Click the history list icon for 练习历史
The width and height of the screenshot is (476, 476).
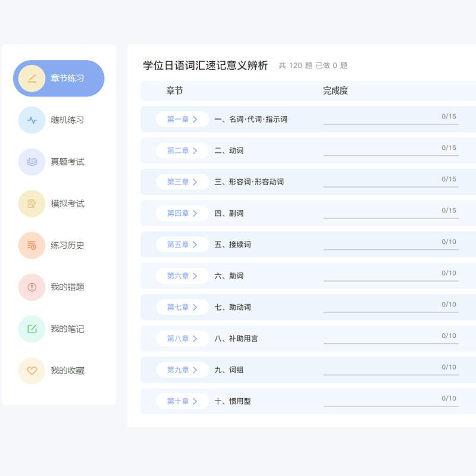tap(32, 245)
